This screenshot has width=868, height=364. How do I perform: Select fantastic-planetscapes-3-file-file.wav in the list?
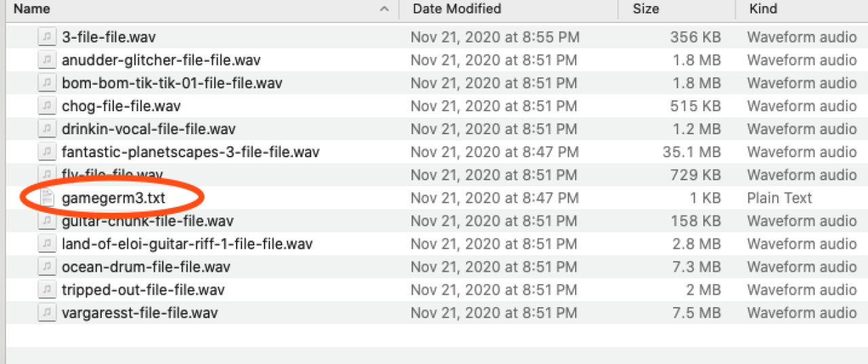tap(190, 152)
